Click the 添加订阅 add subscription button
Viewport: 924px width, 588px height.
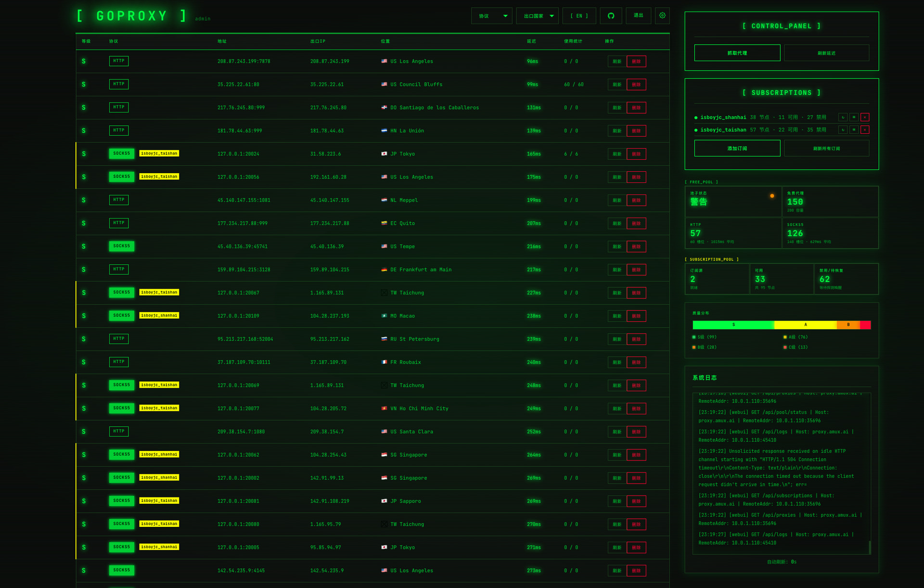click(x=737, y=148)
